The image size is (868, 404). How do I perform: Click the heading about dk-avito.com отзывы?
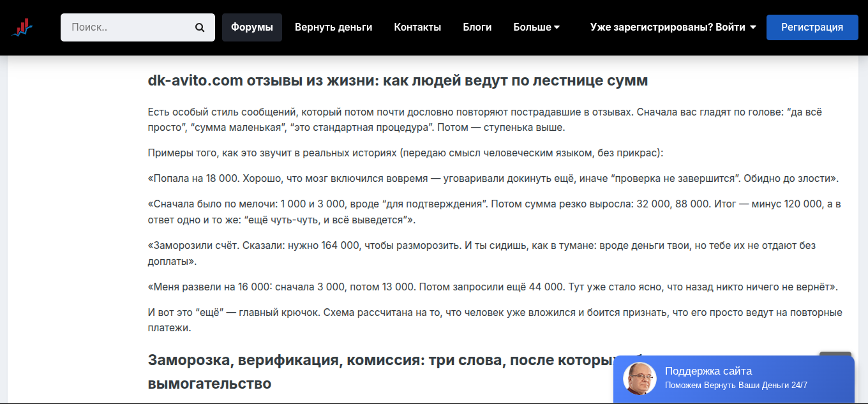click(x=398, y=81)
